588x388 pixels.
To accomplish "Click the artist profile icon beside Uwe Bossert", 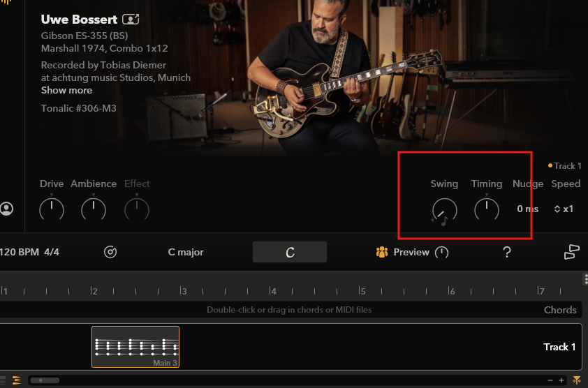I will click(131, 19).
